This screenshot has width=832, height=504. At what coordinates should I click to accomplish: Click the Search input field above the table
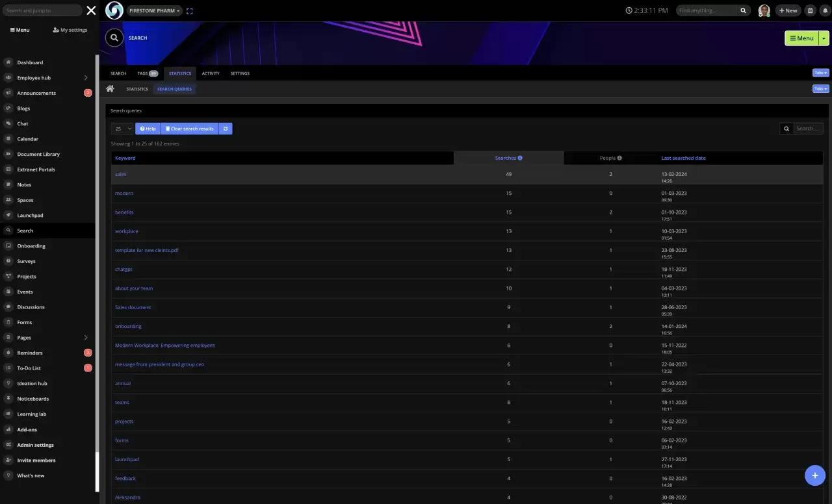808,128
